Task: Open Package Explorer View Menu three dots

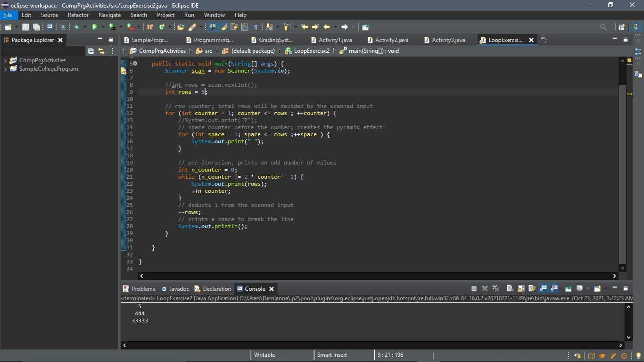Action: click(x=112, y=51)
